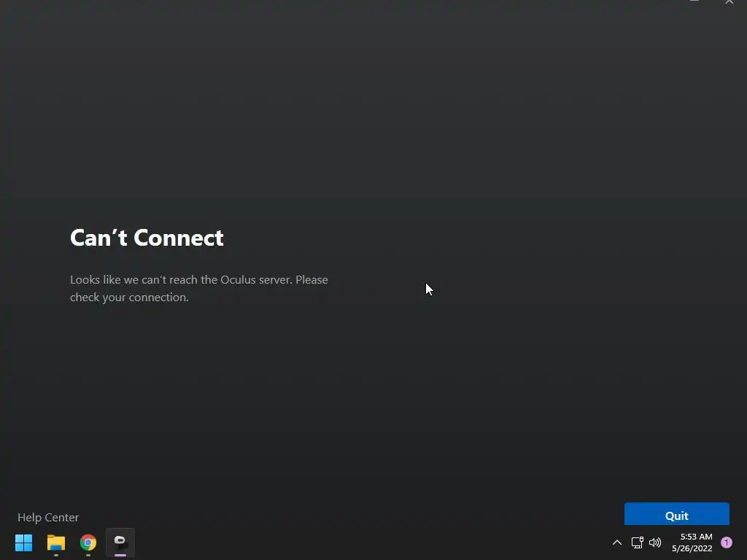
Task: Open the Windows Start menu
Action: coord(23,542)
